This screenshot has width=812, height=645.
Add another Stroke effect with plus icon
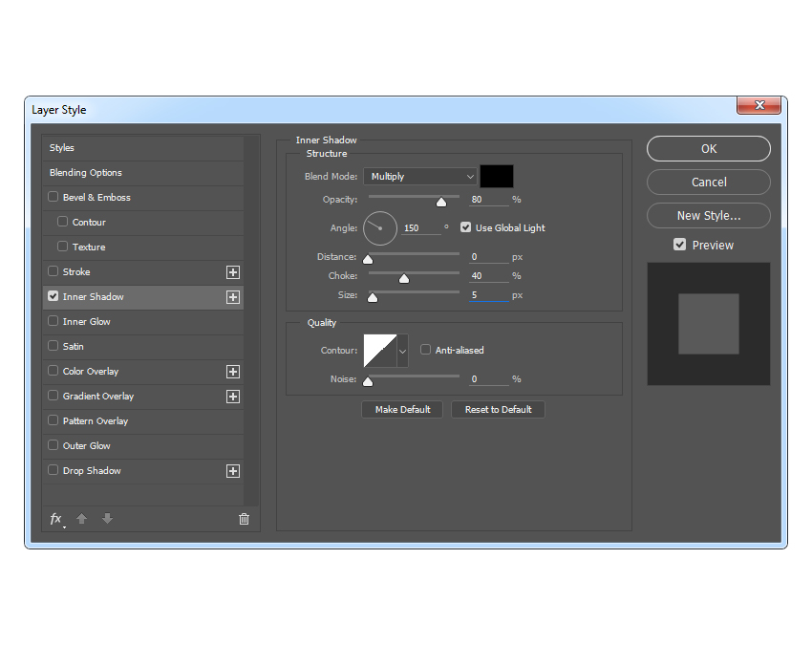click(232, 272)
